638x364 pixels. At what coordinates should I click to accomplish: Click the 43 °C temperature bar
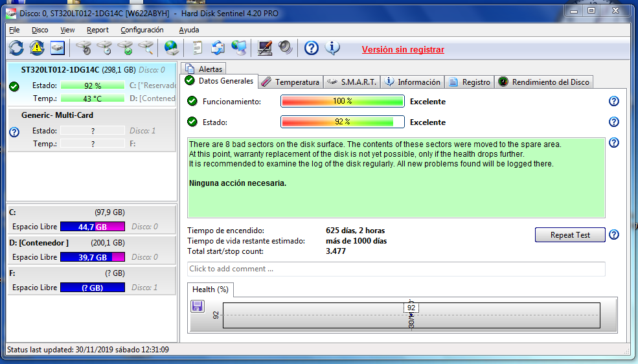tap(93, 98)
